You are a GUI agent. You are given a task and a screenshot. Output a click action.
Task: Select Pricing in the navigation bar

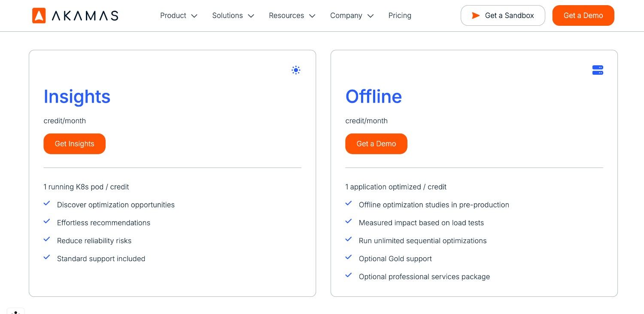pyautogui.click(x=400, y=15)
